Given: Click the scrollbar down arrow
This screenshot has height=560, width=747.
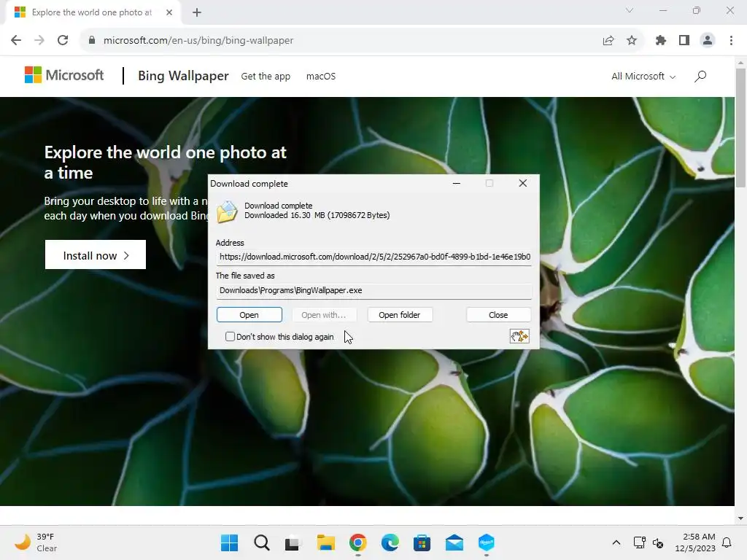Looking at the screenshot, I should [x=740, y=518].
